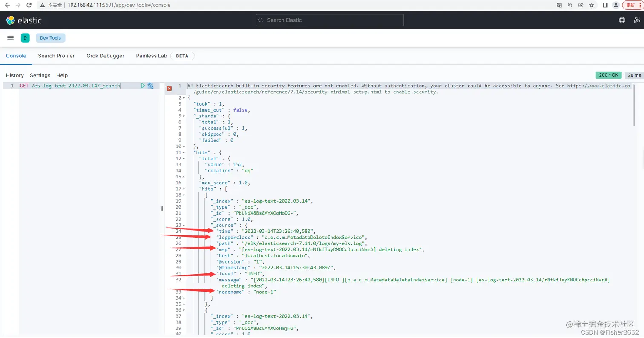Collapse the outer hits object on line 11
Viewport: 644px width, 338px height.
click(x=184, y=152)
